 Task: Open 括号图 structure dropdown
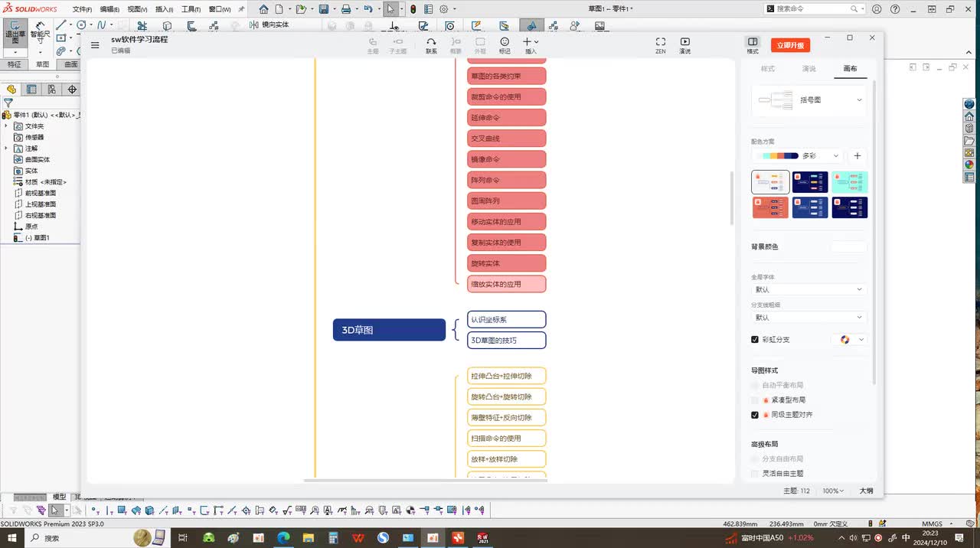pyautogui.click(x=809, y=100)
